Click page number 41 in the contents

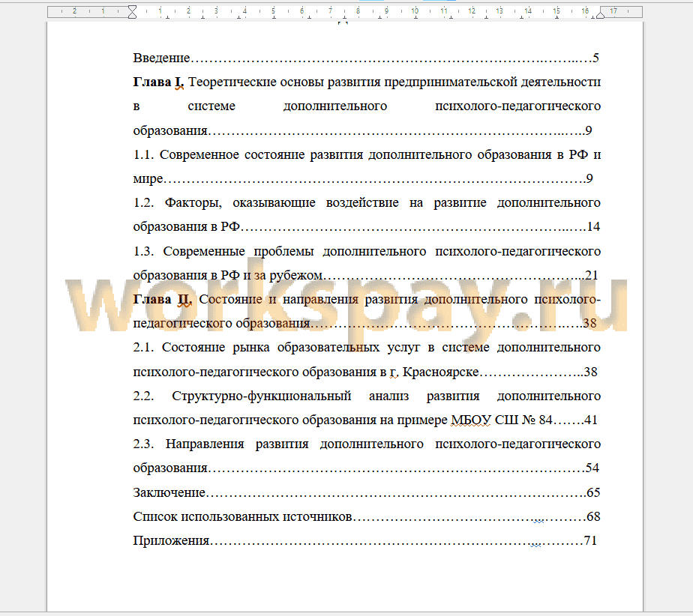point(591,420)
